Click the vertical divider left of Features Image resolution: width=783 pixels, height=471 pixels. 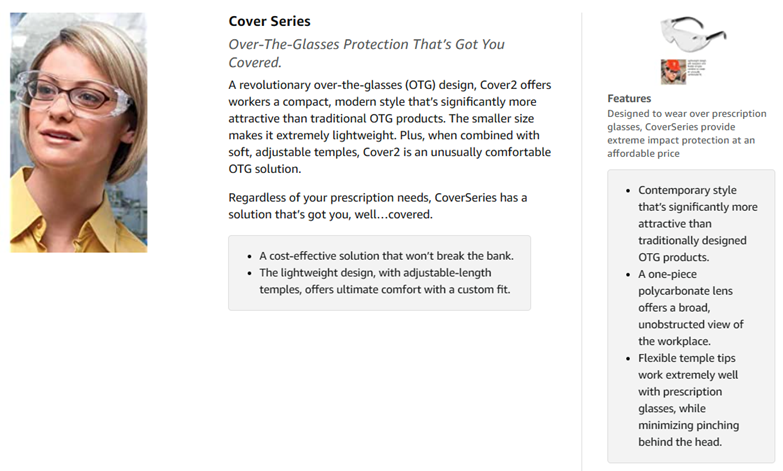pyautogui.click(x=582, y=240)
